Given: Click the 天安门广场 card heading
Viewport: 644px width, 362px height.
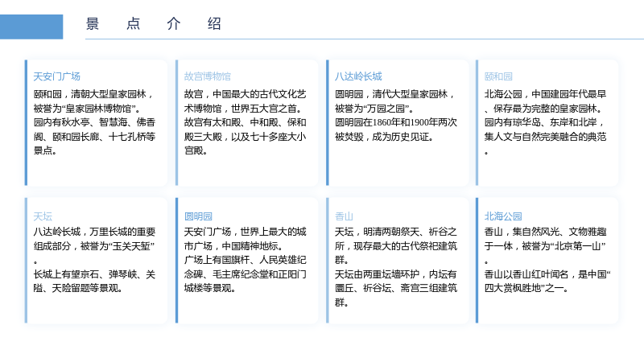Looking at the screenshot, I should pos(56,76).
